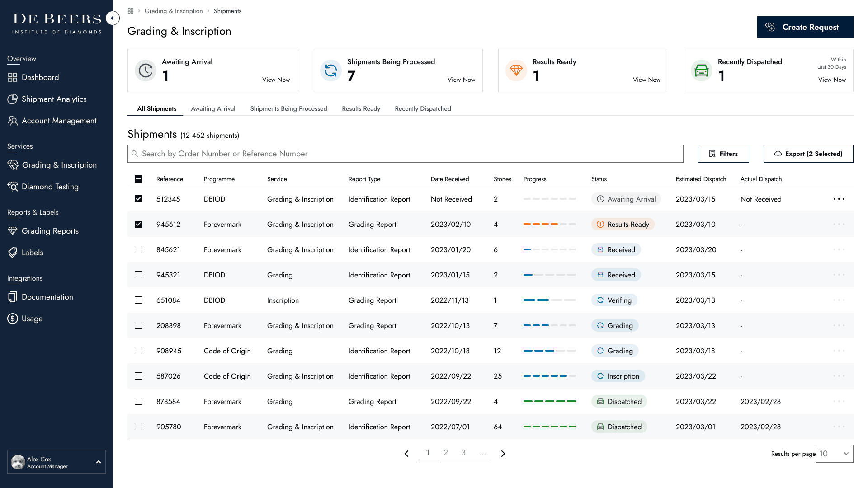Screen dimensions: 868x488
Task: Open the Results per page dropdown
Action: pyautogui.click(x=834, y=454)
